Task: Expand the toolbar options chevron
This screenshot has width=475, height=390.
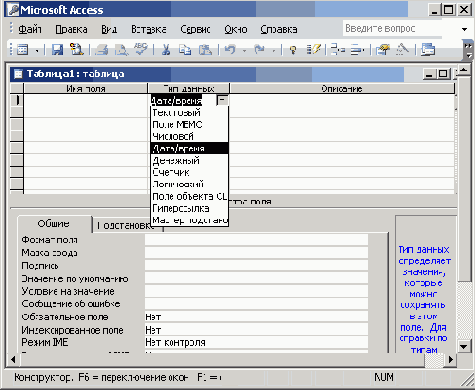Action: pyautogui.click(x=468, y=50)
